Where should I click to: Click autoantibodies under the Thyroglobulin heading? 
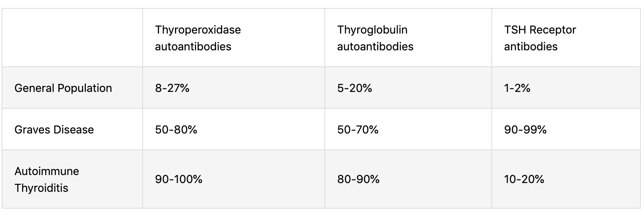tap(375, 47)
